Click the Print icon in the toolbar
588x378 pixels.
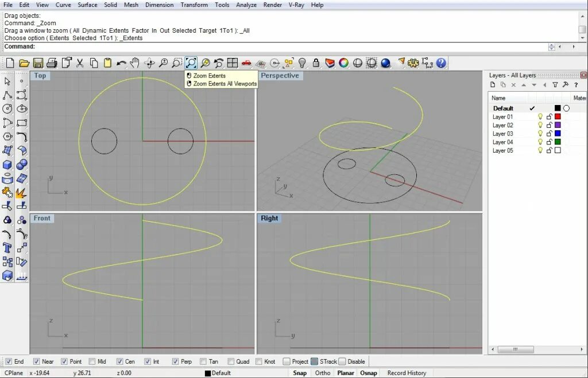52,63
